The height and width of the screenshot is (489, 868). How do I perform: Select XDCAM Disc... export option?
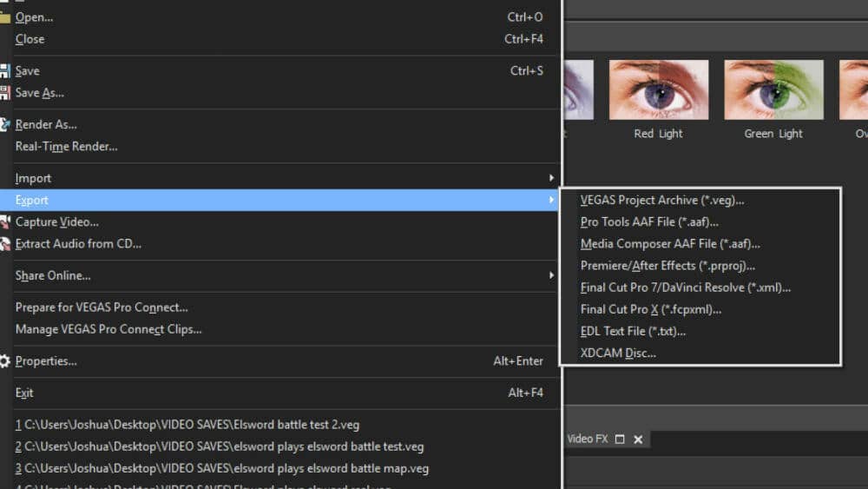tap(700, 354)
